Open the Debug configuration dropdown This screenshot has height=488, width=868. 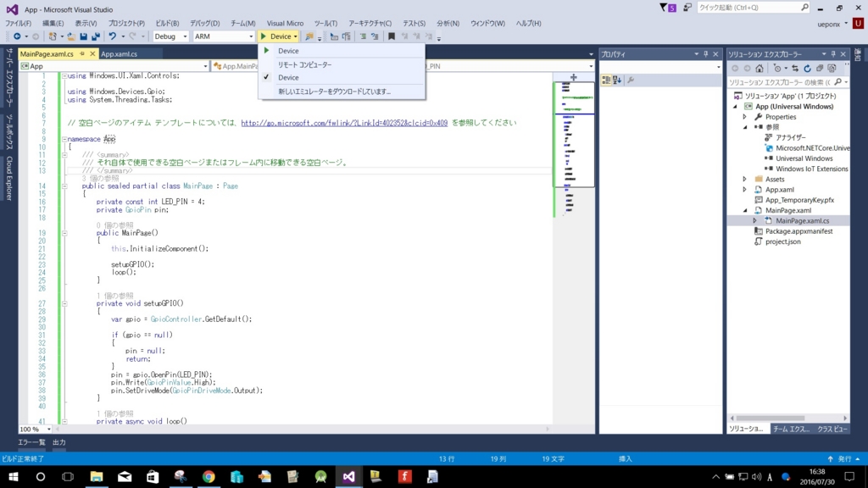[x=170, y=36]
